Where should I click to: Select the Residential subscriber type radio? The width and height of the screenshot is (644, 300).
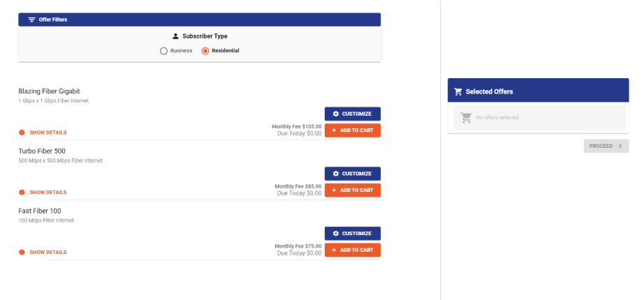tap(205, 51)
